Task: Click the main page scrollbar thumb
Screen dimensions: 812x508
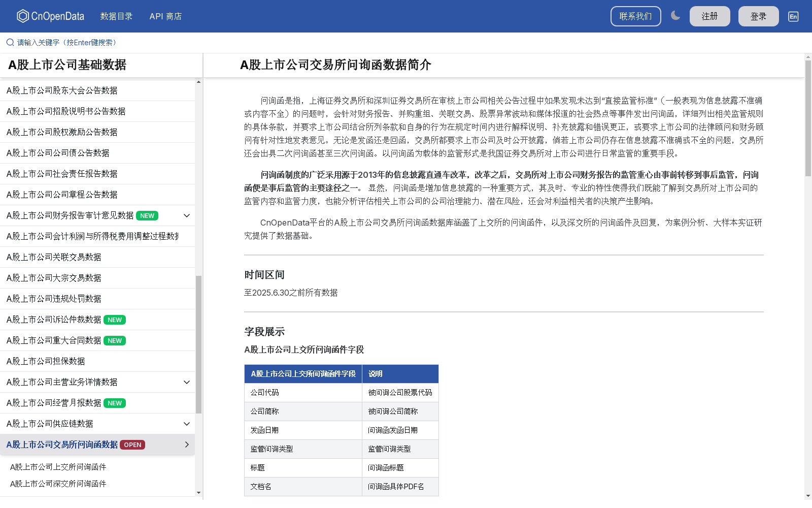Action: [x=808, y=118]
